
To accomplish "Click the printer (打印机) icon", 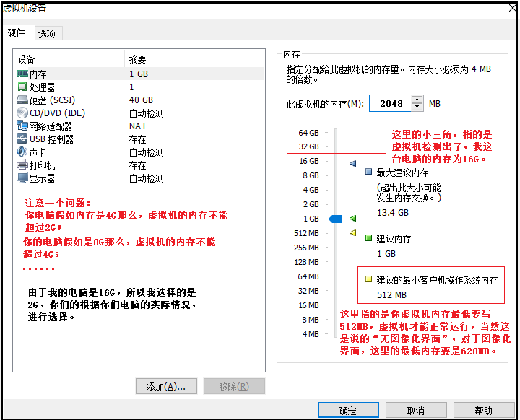I will coord(22,165).
